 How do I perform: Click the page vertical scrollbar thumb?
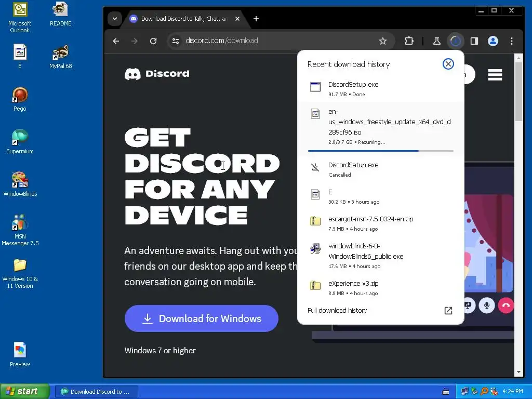pyautogui.click(x=518, y=91)
